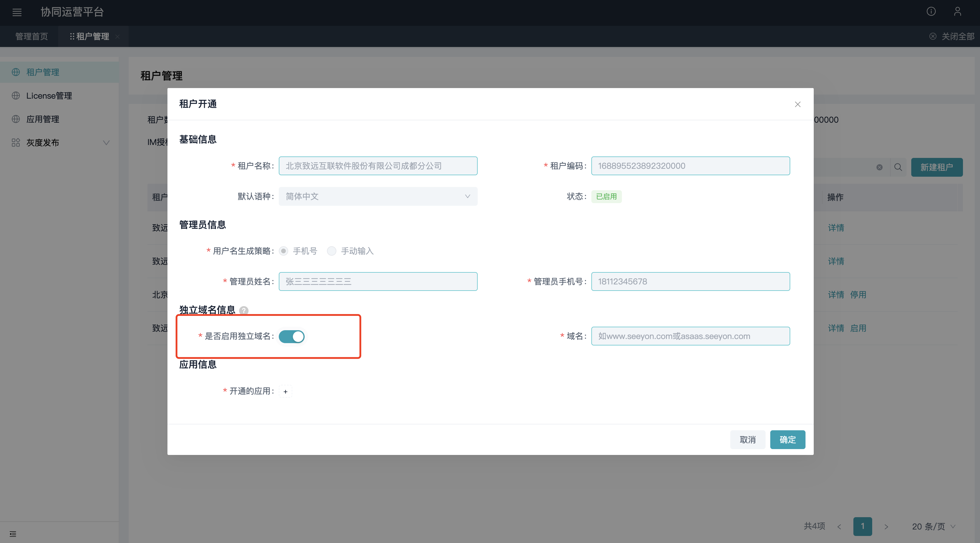Click the 域名 input field

tap(690, 336)
